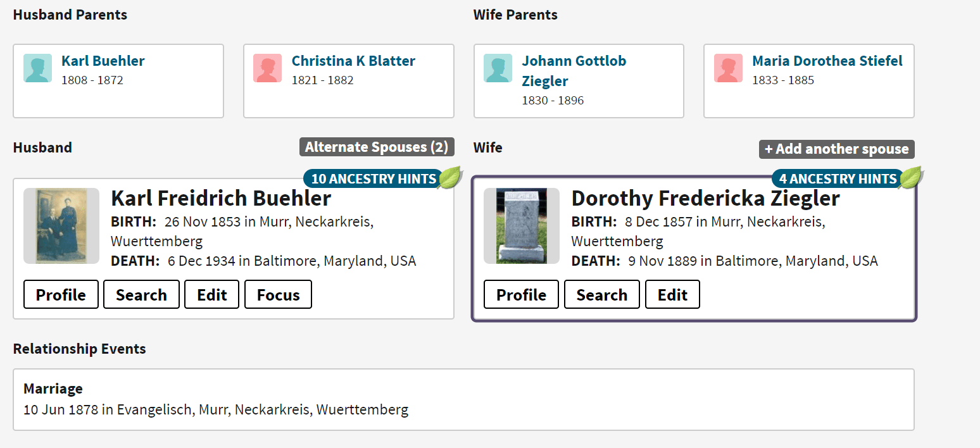Click the leaf icon beside 4 Ancestry Hints

click(910, 178)
